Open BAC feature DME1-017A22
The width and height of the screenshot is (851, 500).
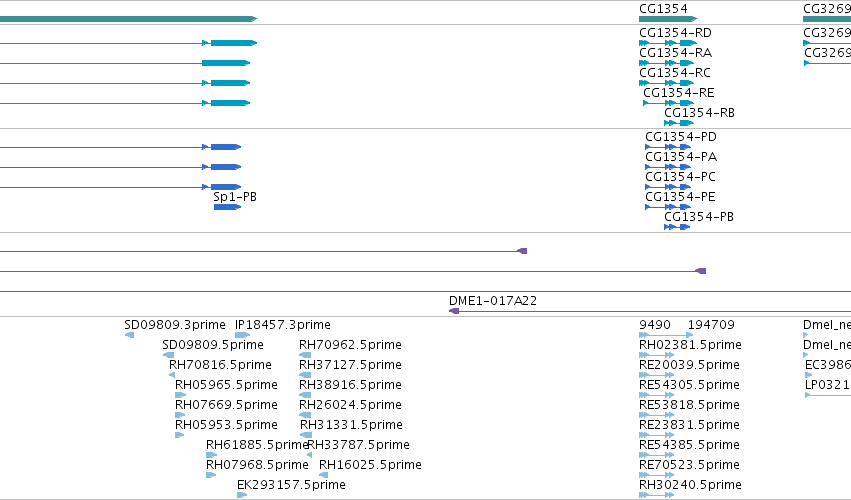tap(493, 301)
